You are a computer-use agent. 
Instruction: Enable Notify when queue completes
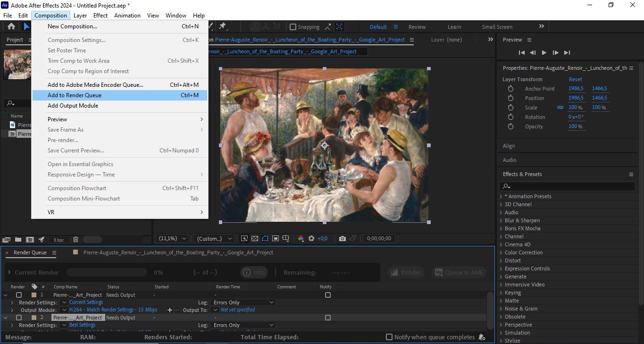389,337
